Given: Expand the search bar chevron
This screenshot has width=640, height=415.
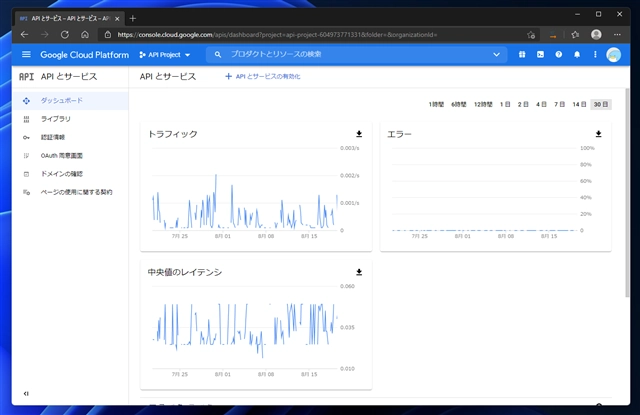Looking at the screenshot, I should [x=496, y=54].
